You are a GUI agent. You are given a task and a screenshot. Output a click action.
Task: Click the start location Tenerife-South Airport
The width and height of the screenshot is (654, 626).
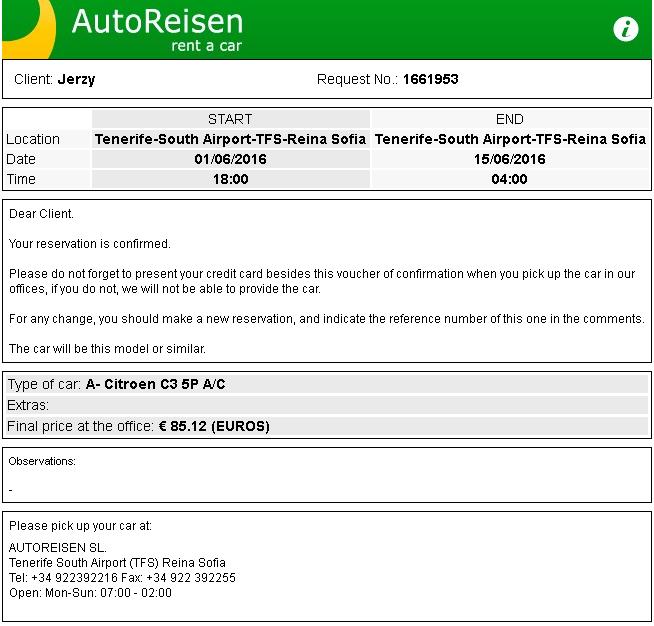[230, 139]
